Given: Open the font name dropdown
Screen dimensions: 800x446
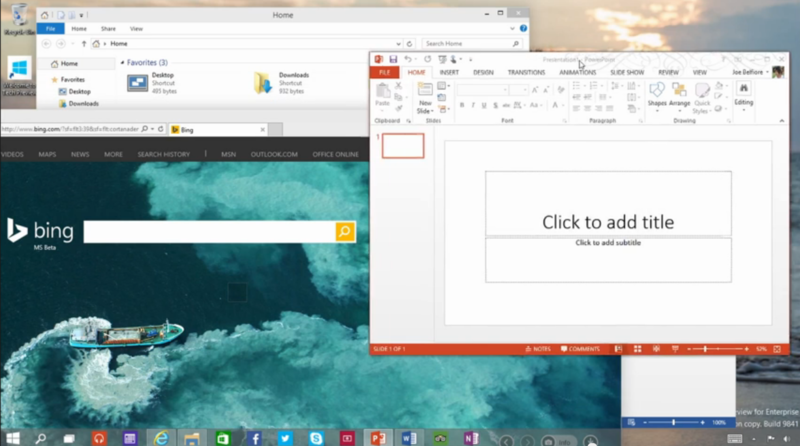Looking at the screenshot, I should 505,90.
